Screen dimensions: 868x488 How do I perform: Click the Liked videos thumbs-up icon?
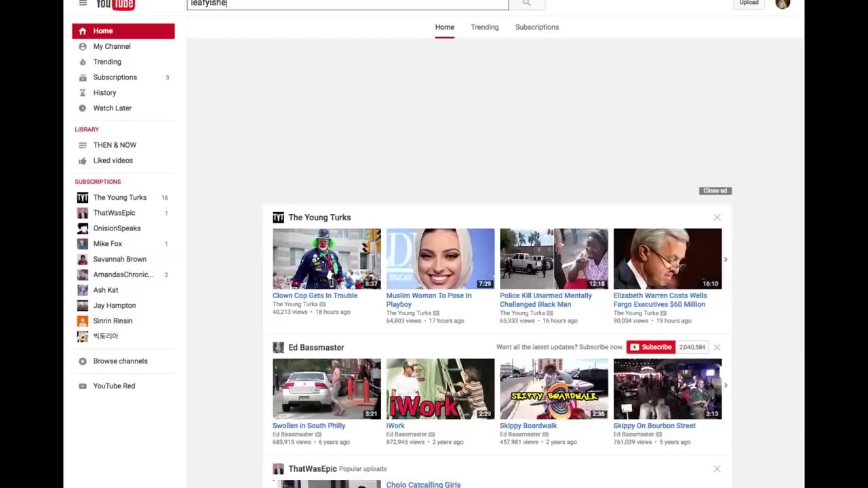pos(83,161)
